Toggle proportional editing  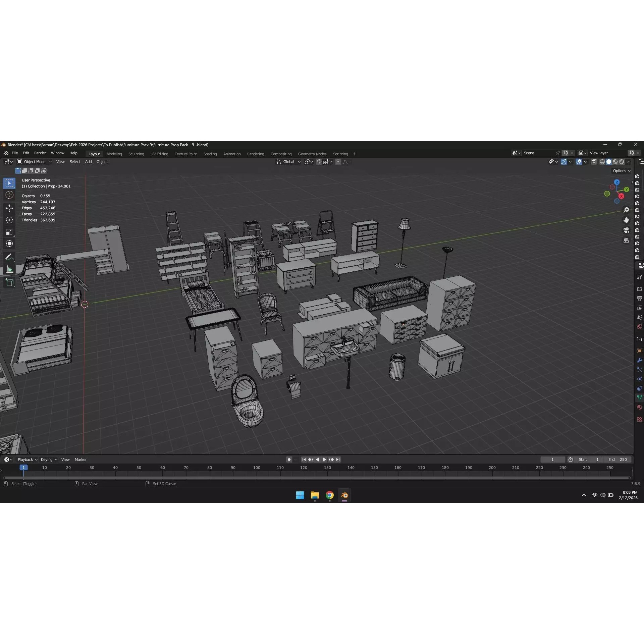(338, 162)
